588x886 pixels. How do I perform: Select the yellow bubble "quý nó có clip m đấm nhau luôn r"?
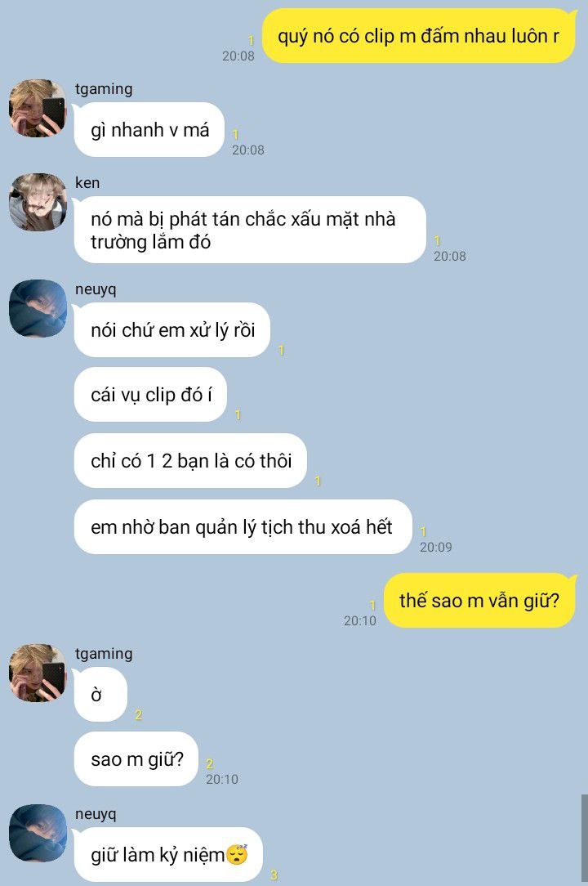pyautogui.click(x=419, y=36)
